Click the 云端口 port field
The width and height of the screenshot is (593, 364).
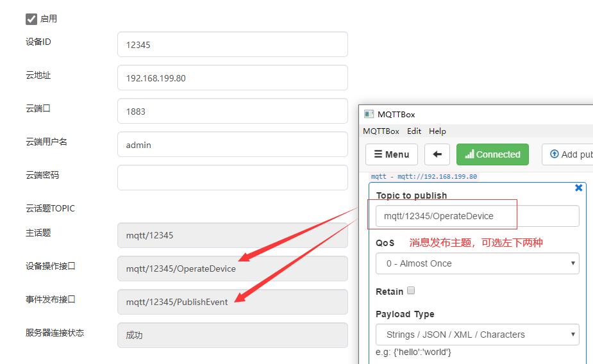click(232, 112)
